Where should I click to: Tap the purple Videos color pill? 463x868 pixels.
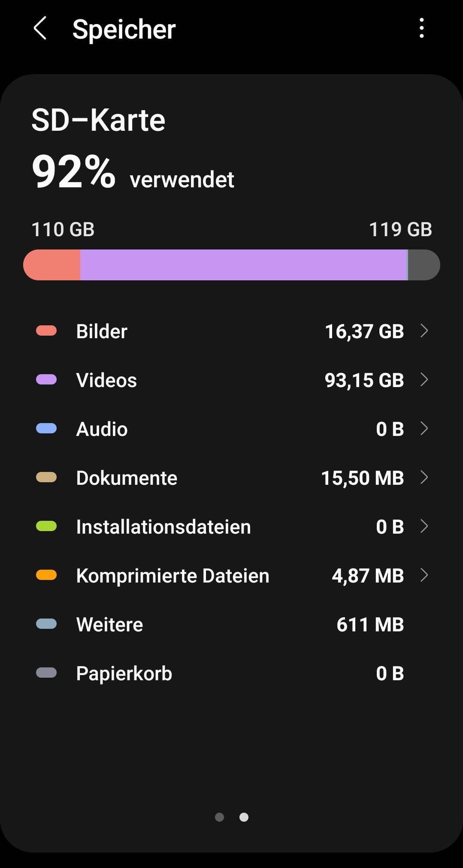pyautogui.click(x=46, y=380)
